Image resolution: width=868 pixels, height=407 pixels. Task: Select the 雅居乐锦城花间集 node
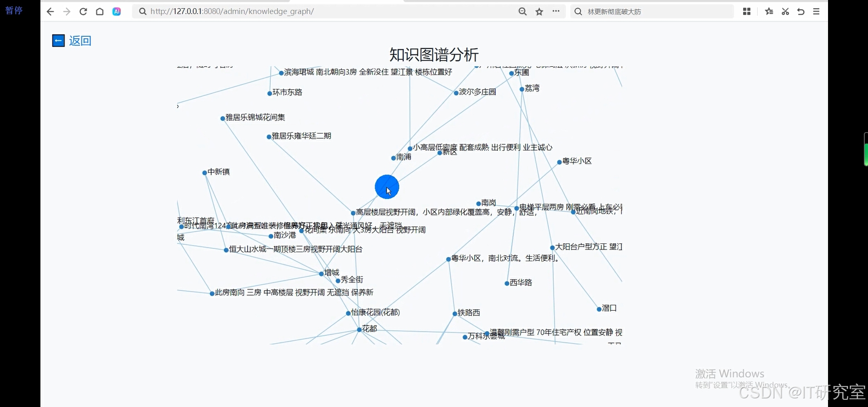pyautogui.click(x=223, y=119)
